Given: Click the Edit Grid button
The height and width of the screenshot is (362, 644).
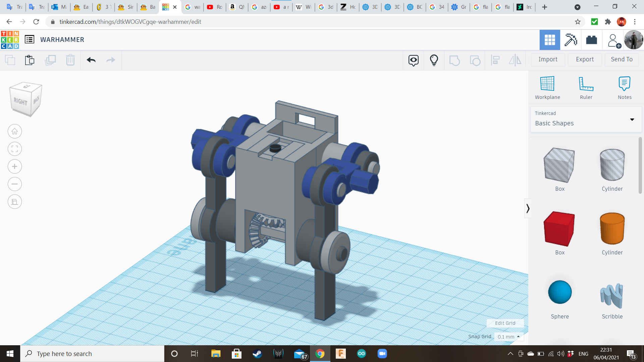Looking at the screenshot, I should (505, 323).
